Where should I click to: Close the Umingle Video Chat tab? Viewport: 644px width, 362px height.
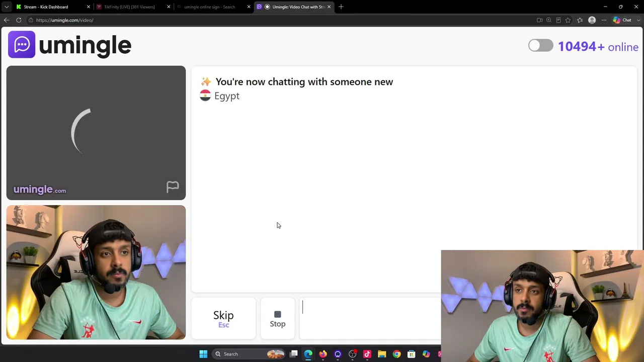tap(329, 7)
